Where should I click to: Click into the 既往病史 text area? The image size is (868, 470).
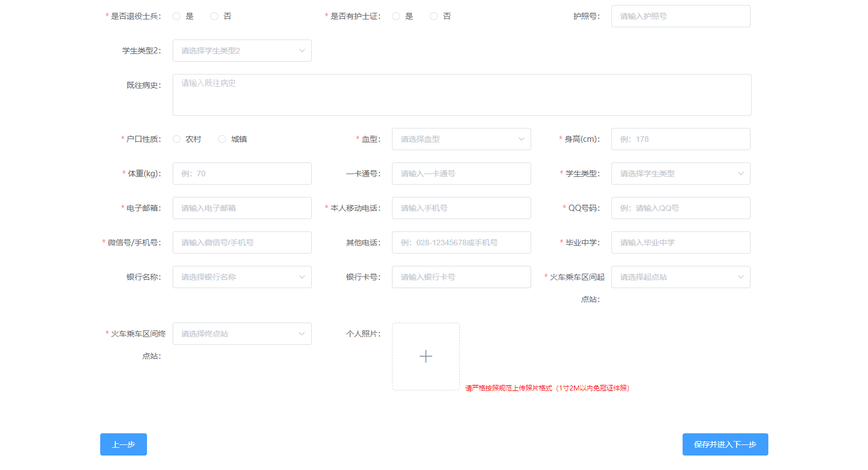[462, 95]
